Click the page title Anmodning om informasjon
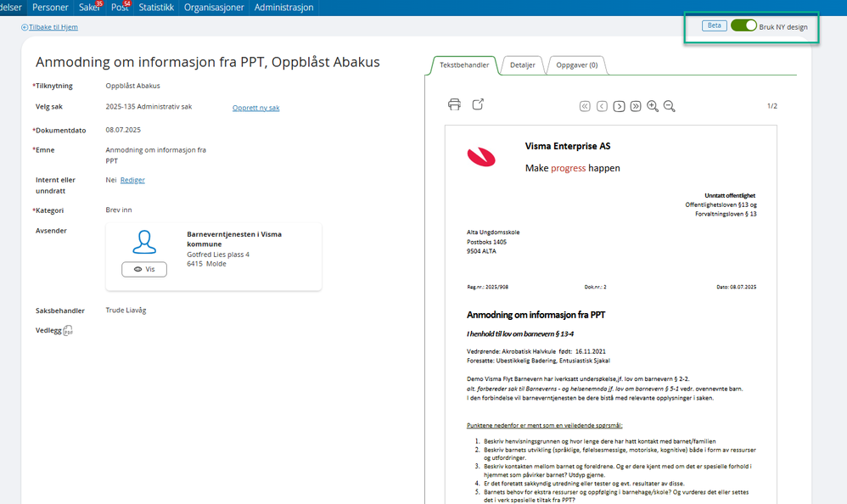The height and width of the screenshot is (504, 847). (x=207, y=62)
